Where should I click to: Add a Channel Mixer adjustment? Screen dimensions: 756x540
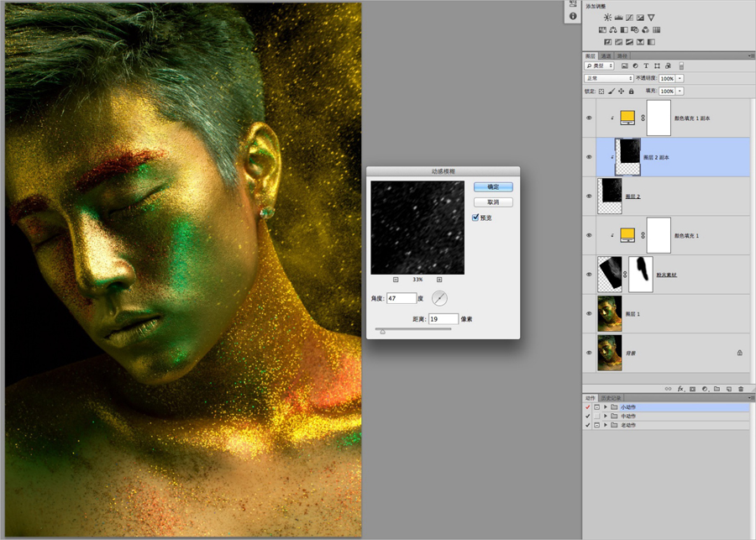(646, 30)
